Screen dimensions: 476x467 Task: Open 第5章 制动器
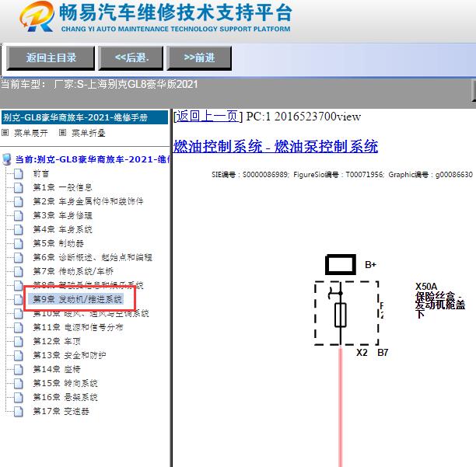58,243
